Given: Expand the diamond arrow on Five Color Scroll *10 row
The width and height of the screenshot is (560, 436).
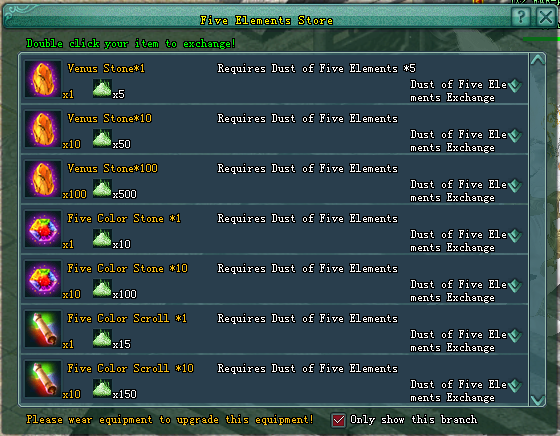Looking at the screenshot, I should (515, 386).
